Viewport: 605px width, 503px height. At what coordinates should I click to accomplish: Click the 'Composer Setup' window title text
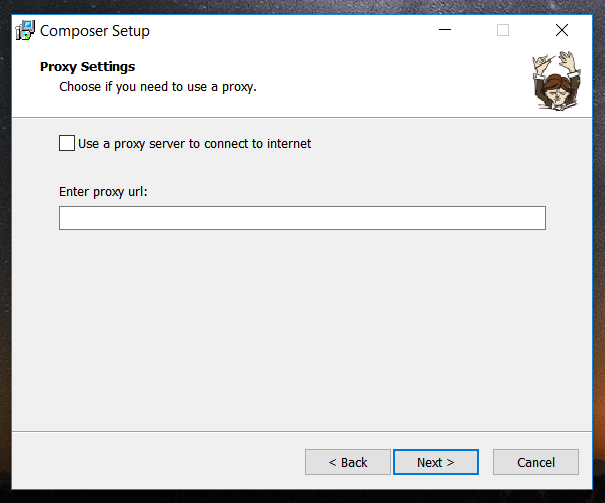click(95, 31)
